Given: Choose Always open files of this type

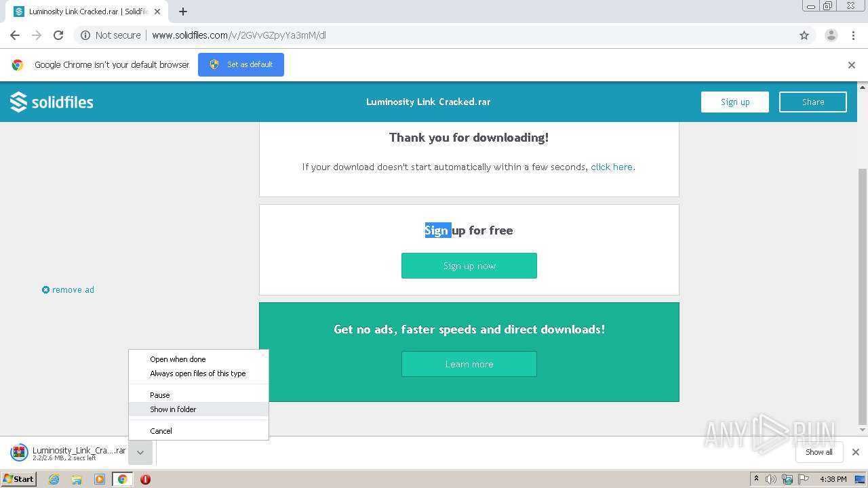Looking at the screenshot, I should point(199,373).
